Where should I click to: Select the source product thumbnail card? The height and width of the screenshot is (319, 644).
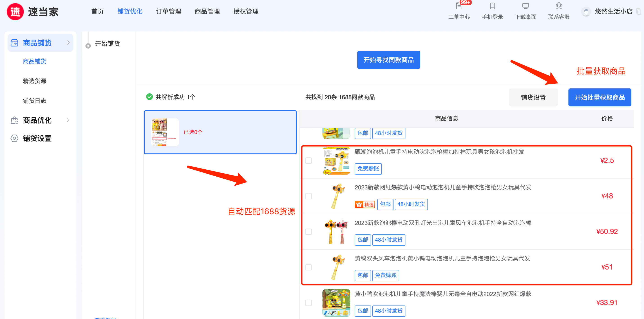165,132
